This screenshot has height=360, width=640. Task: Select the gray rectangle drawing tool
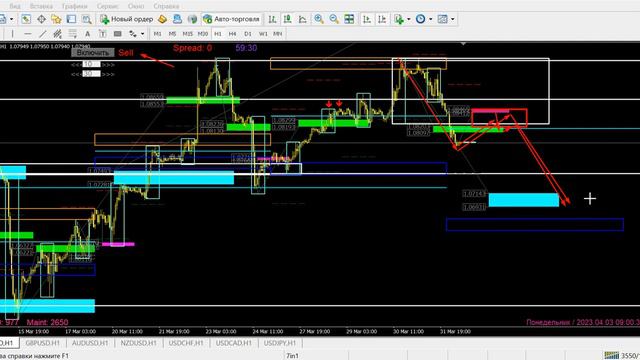tap(118, 34)
